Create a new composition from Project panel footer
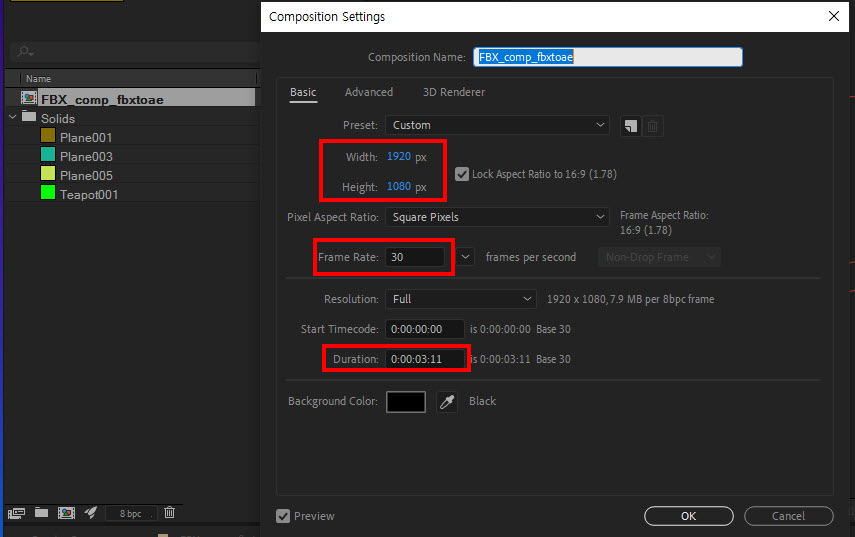 (67, 513)
